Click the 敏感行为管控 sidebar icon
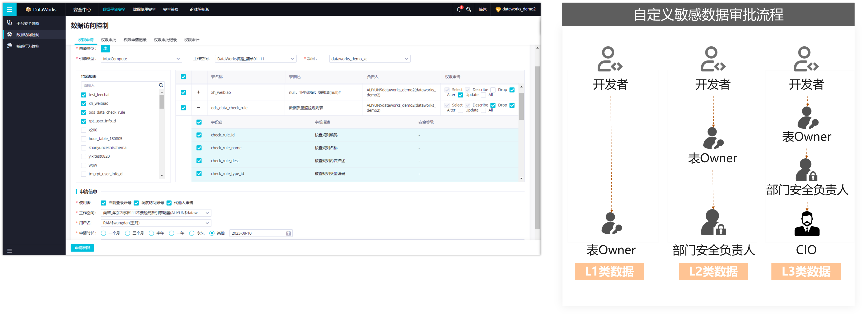This screenshot has width=868, height=320. 9,46
